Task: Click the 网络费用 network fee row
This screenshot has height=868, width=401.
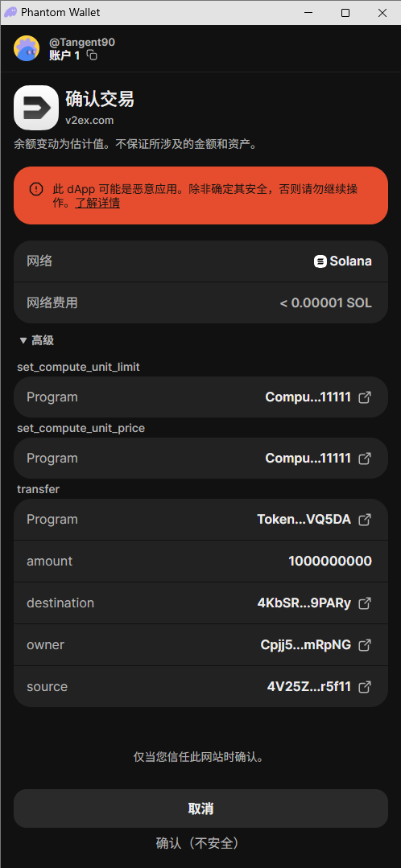Action: coord(200,302)
